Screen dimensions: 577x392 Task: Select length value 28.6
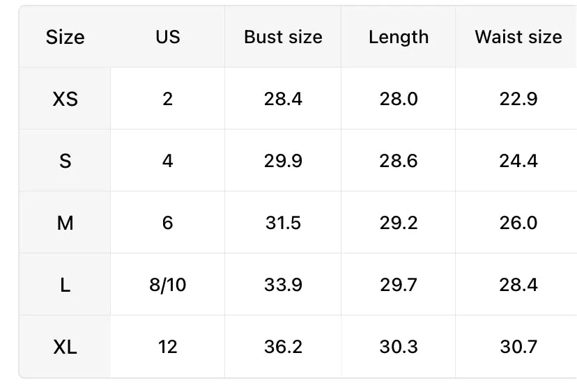click(x=399, y=161)
